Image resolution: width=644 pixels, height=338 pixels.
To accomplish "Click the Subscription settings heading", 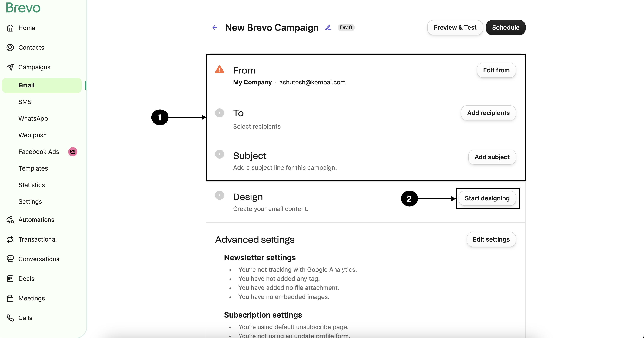I will 263,315.
